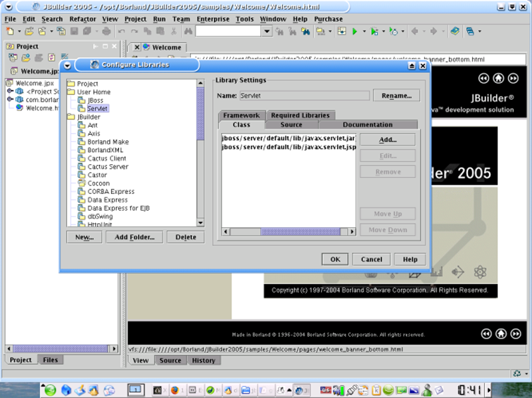Select the Cactus Client library
This screenshot has height=398, width=532.
pyautogui.click(x=106, y=158)
